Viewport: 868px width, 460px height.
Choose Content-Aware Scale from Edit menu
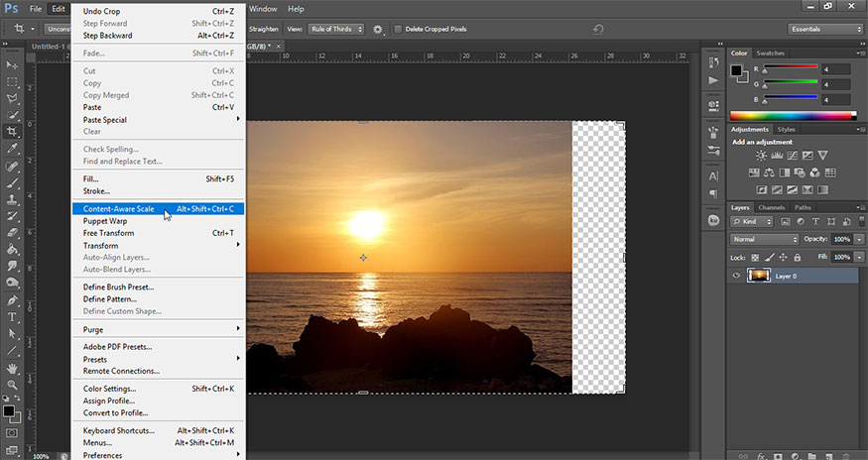point(118,209)
